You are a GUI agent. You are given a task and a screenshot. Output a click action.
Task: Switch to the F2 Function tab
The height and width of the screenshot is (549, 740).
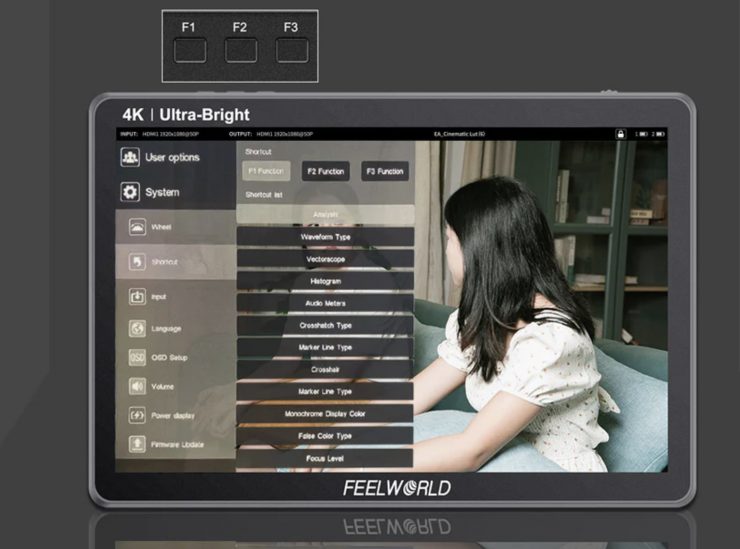(325, 171)
